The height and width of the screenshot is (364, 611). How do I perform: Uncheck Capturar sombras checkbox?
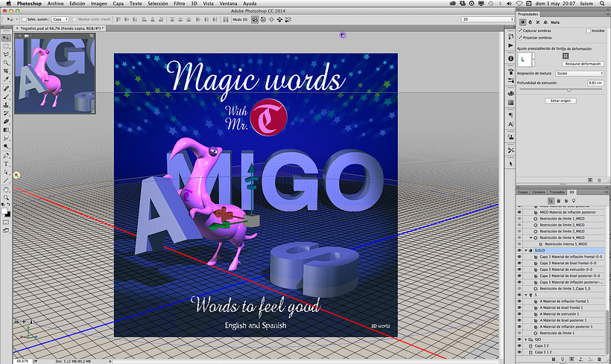click(520, 31)
